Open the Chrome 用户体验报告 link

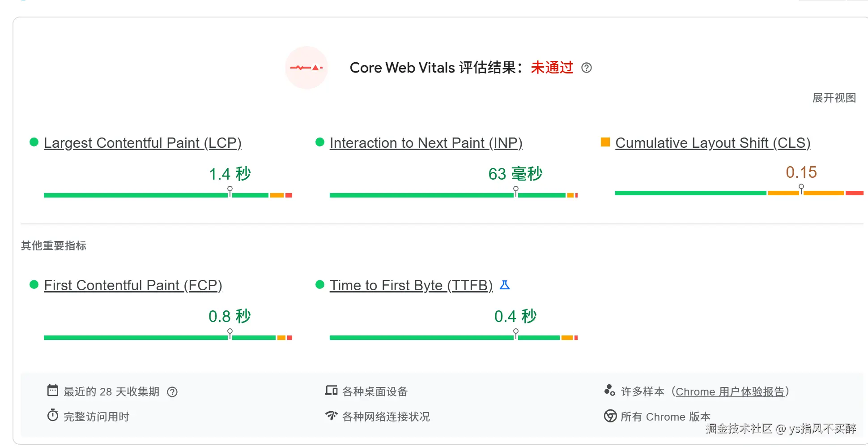(730, 392)
